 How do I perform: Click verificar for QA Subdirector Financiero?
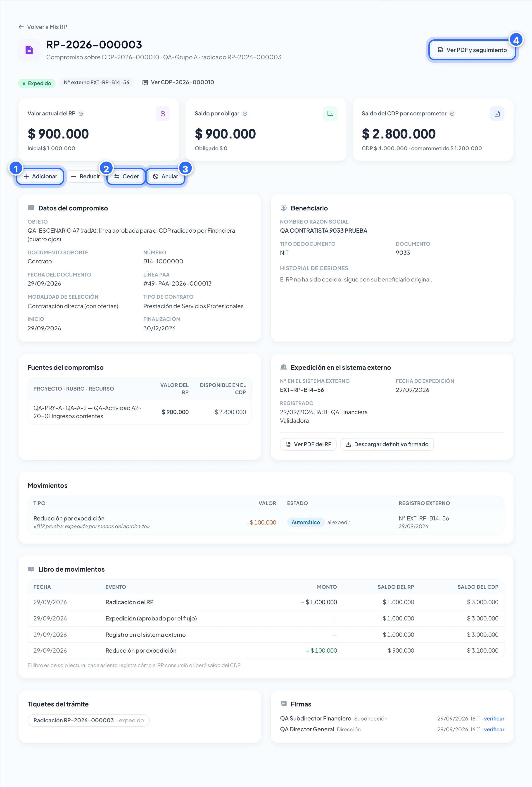(494, 719)
